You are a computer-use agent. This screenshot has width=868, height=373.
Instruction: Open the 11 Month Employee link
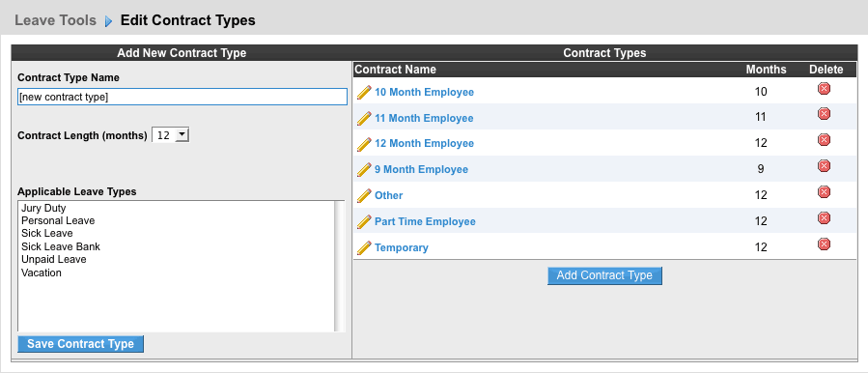(x=424, y=118)
